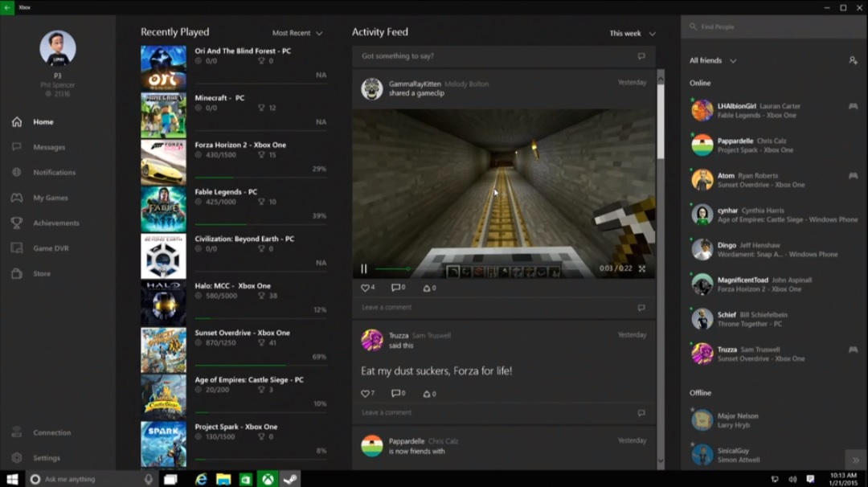Click the gameclip video progress bar
The height and width of the screenshot is (487, 868).
(392, 268)
